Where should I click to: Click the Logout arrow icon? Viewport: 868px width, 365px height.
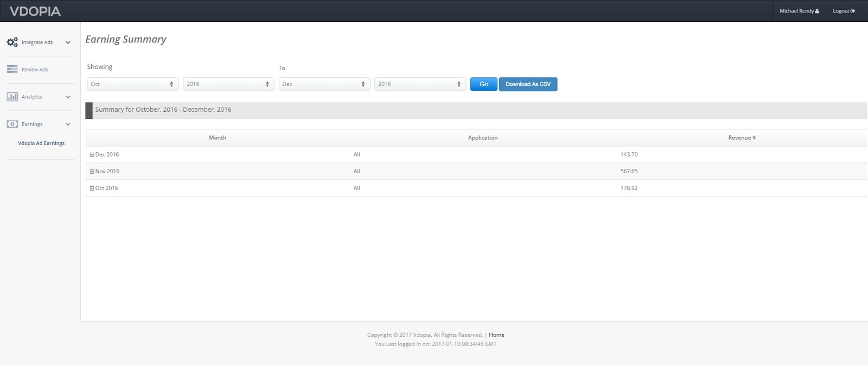tap(853, 11)
